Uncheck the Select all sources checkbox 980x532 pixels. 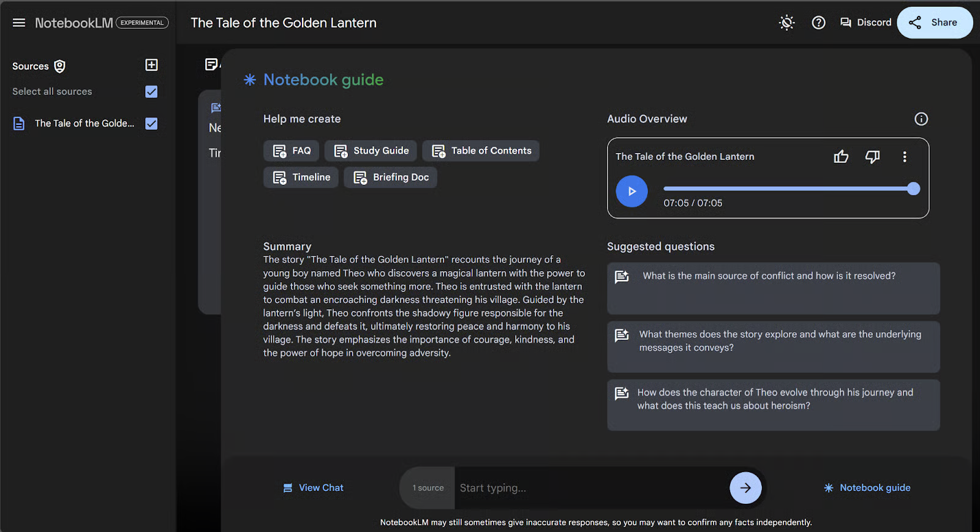pyautogui.click(x=151, y=92)
